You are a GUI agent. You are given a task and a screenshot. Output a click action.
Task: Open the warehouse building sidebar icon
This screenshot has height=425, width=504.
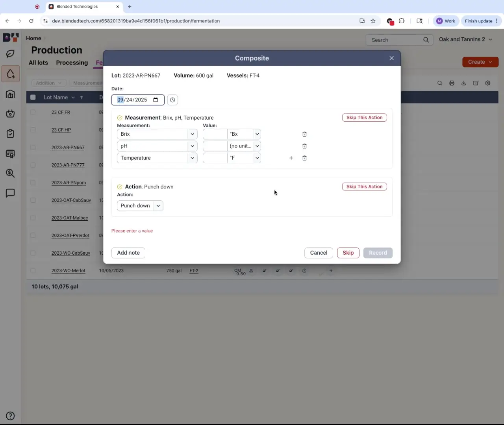coord(10,94)
